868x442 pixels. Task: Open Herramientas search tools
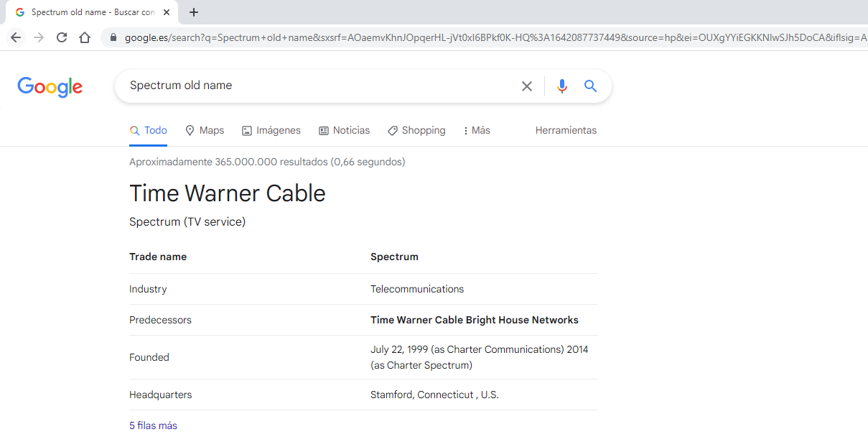click(566, 131)
